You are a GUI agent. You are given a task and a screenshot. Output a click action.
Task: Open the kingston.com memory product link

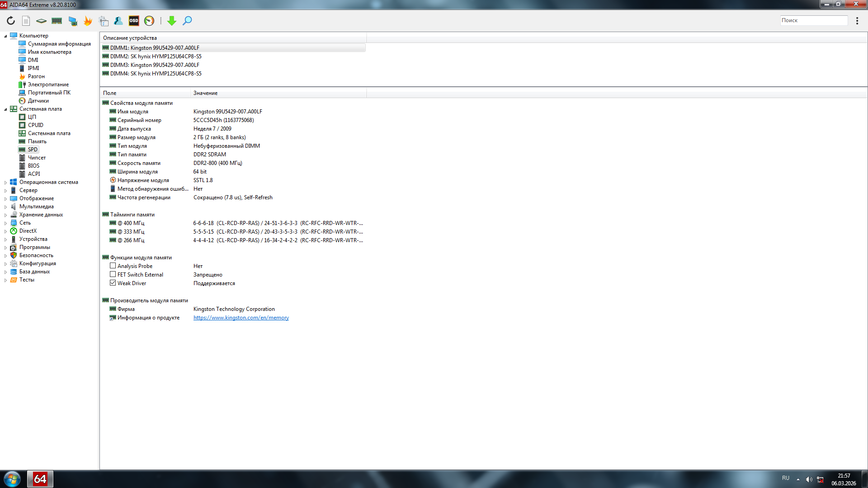point(241,318)
